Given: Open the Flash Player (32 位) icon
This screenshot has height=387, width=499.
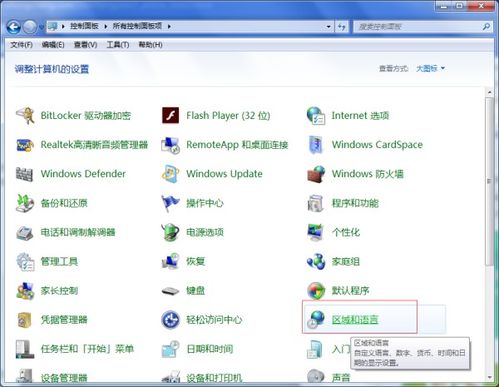Looking at the screenshot, I should 170,116.
